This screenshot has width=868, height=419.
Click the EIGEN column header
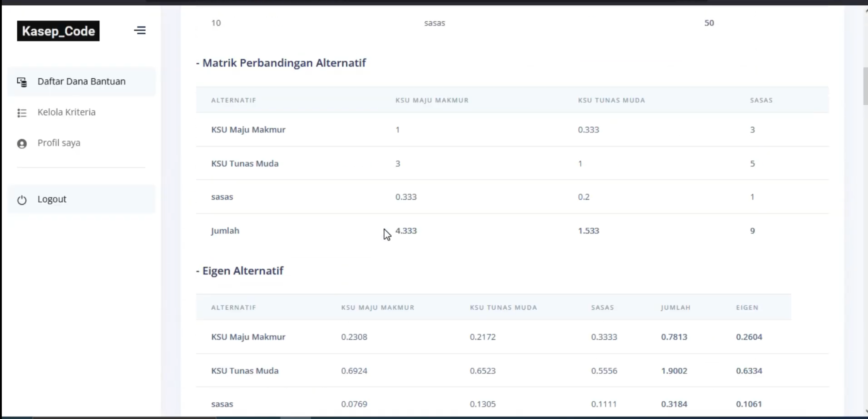pyautogui.click(x=747, y=307)
